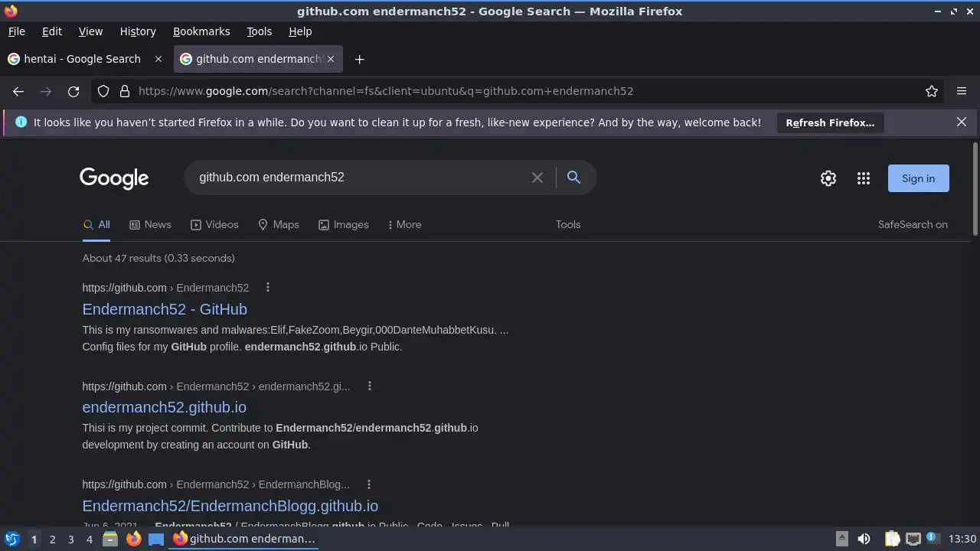Screen dimensions: 980x551
Task: Open Google quick settings gear
Action: tap(828, 178)
